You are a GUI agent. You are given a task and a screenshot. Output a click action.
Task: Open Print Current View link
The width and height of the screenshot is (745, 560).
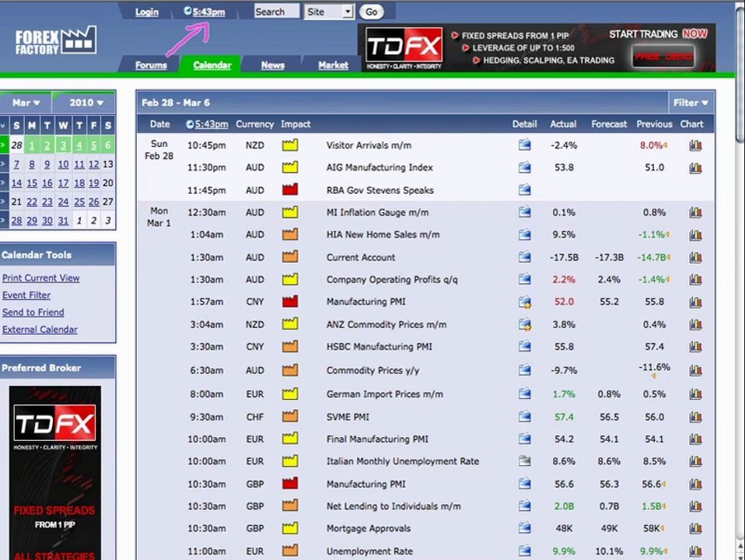(41, 278)
